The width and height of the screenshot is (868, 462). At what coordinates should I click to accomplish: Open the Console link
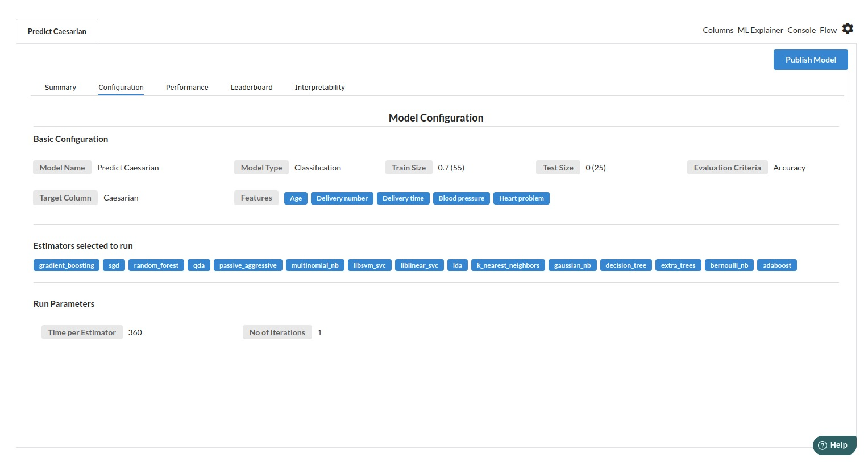point(801,31)
